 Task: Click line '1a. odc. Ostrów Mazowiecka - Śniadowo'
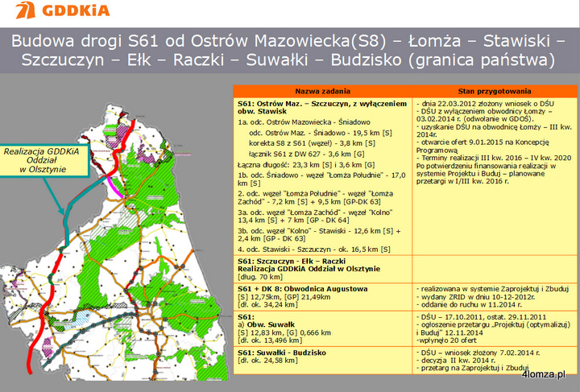[304, 122]
